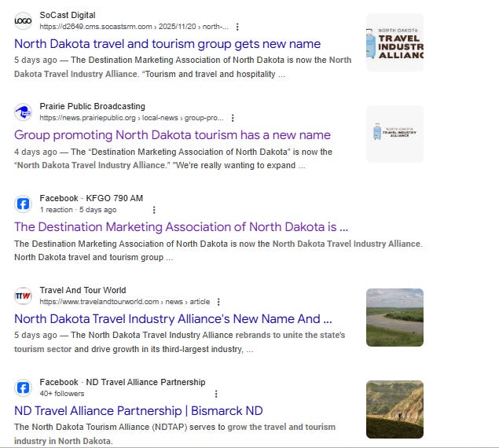Open the river landscape thumbnail of Travel And Tour World result

coord(394,318)
